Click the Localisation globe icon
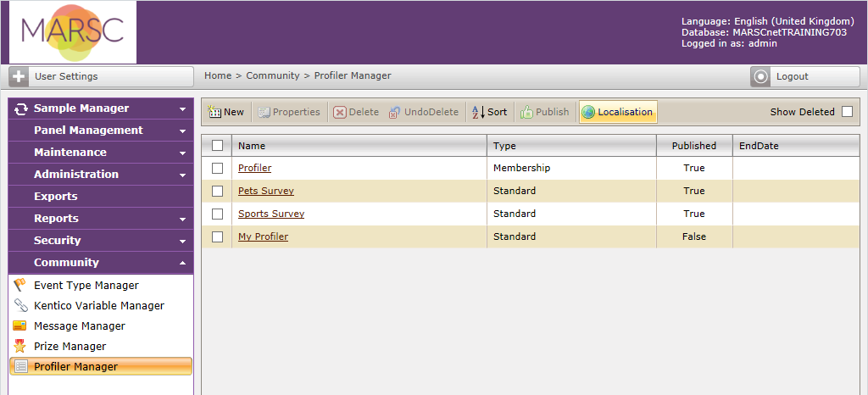 point(588,112)
